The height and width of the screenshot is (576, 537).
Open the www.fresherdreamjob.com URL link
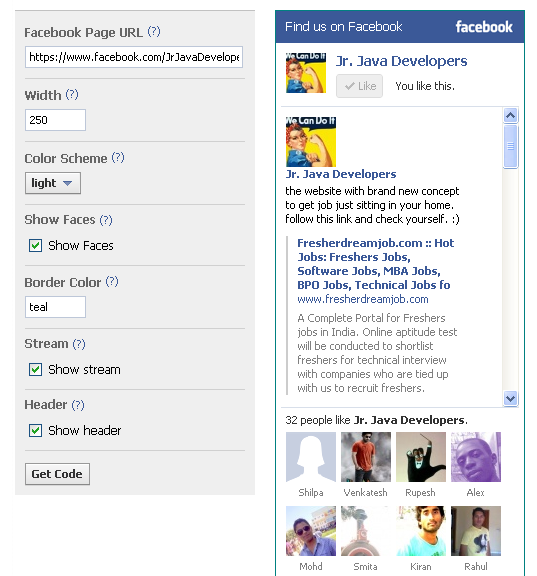coord(363,299)
